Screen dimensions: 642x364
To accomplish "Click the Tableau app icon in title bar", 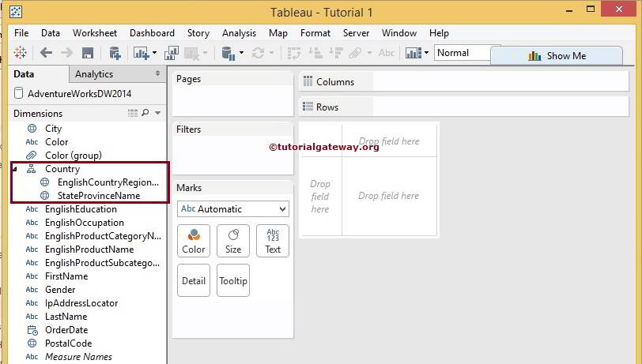I will [16, 12].
